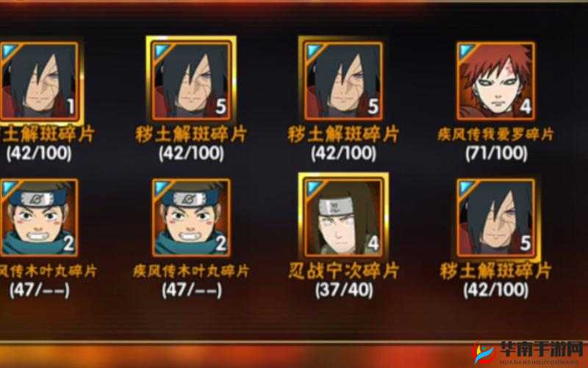Tap the (37/40) fragment count under Neji
The height and width of the screenshot is (368, 588).
[x=343, y=290]
